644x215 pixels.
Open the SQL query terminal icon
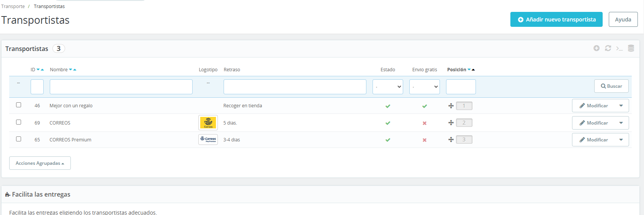(x=619, y=48)
